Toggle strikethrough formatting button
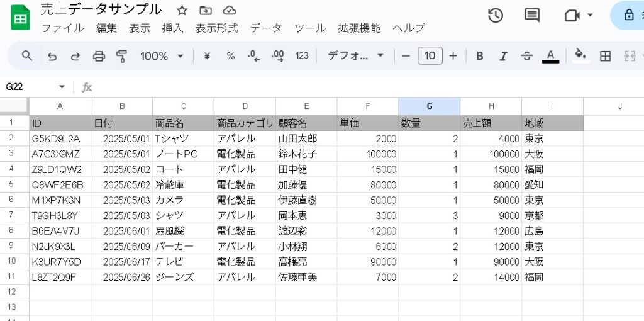Screen dimensions: 644x321 coord(527,56)
